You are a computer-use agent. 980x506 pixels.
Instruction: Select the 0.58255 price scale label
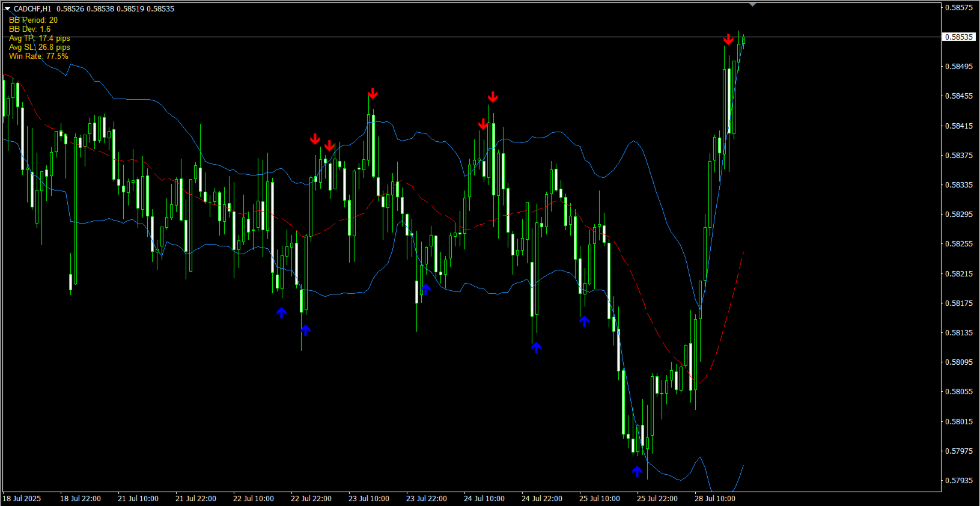959,244
